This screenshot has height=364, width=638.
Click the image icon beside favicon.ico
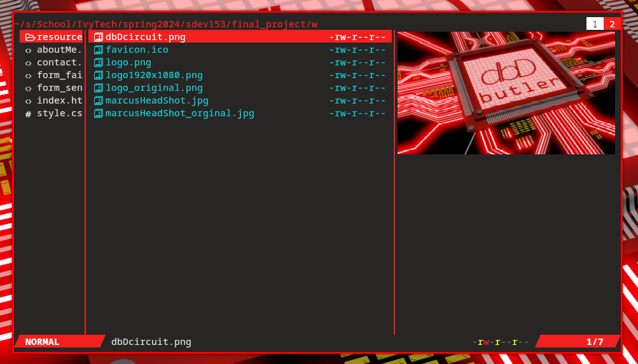(99, 50)
